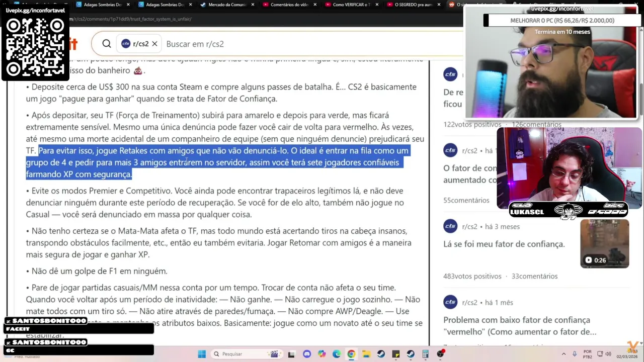Viewport: 644px width, 362px height.
Task: Click the Reddit search magnifier icon
Action: click(107, 44)
